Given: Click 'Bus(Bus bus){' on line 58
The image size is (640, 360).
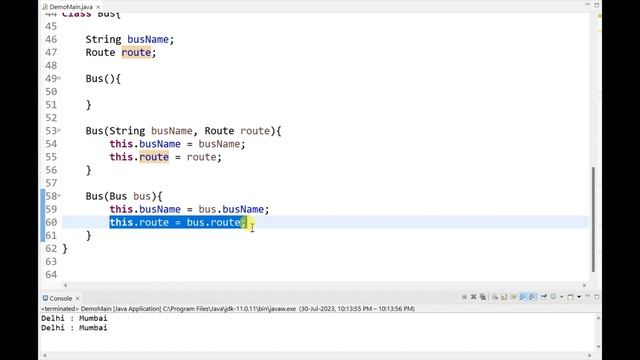Looking at the screenshot, I should (124, 196).
